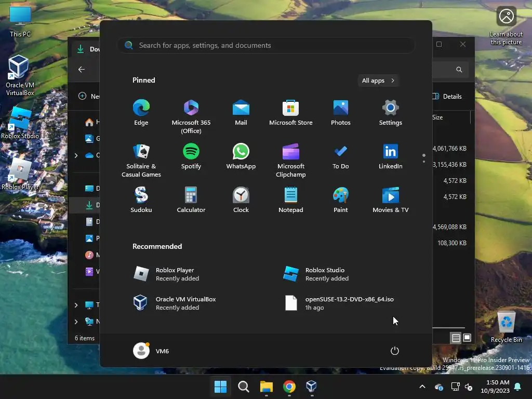
Task: Launch Microsoft 365 (Office)
Action: point(191,117)
